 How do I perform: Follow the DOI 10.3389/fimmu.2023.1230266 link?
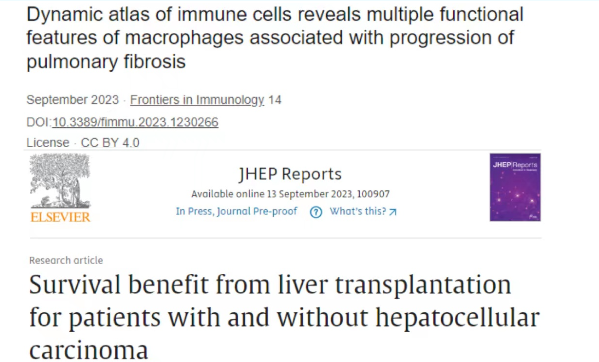pos(135,122)
